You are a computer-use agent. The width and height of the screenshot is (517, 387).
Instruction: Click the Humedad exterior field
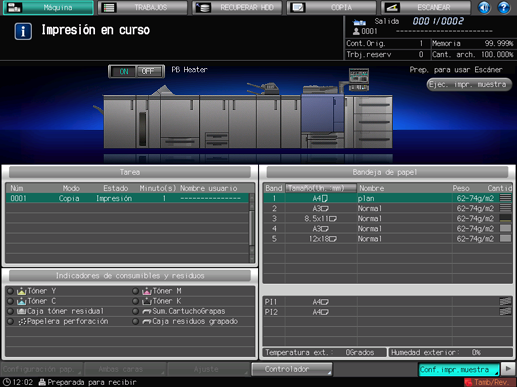(451, 352)
